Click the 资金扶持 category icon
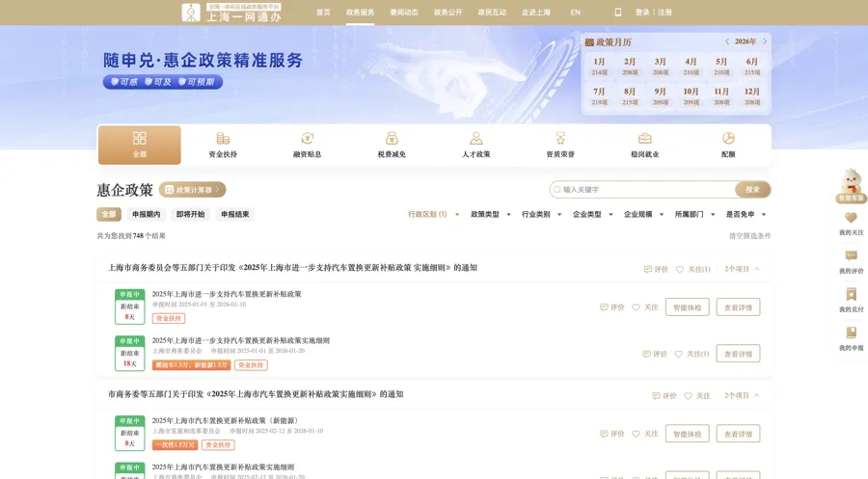Image resolution: width=868 pixels, height=479 pixels. 223,139
